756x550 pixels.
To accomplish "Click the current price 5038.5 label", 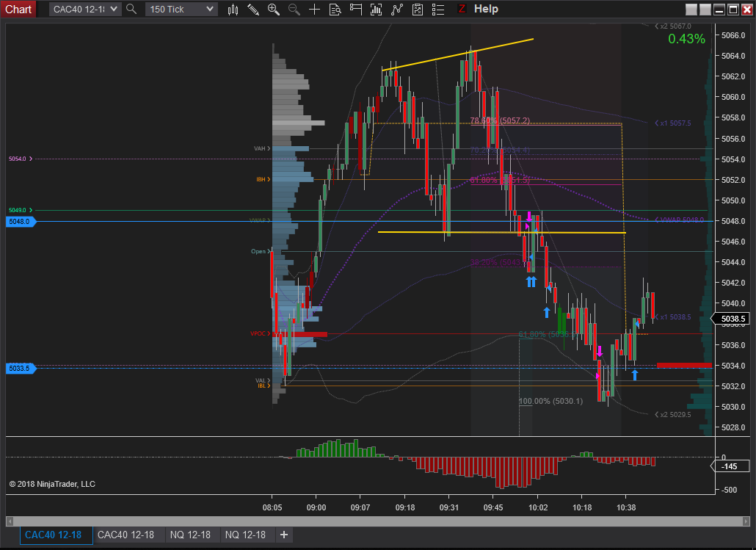I will (733, 319).
